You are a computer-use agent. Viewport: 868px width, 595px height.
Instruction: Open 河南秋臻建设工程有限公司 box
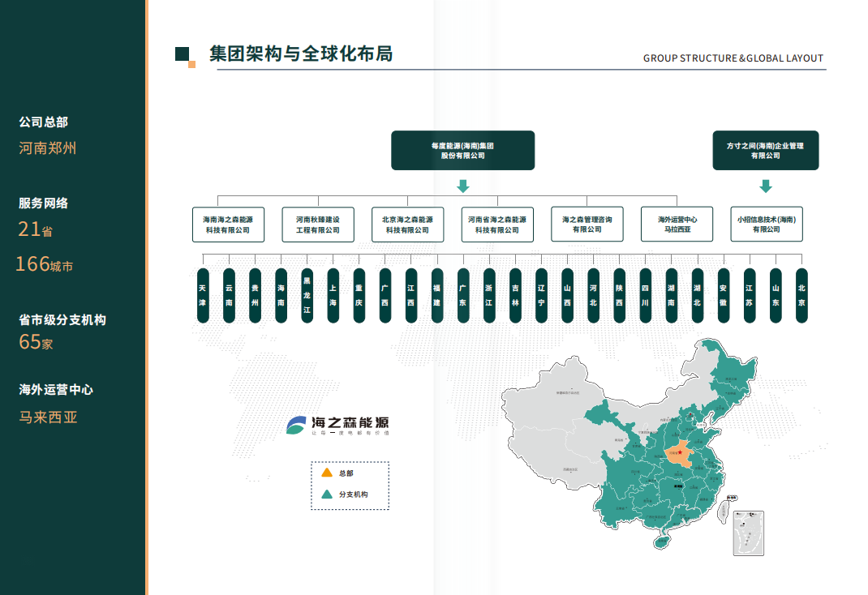318,225
